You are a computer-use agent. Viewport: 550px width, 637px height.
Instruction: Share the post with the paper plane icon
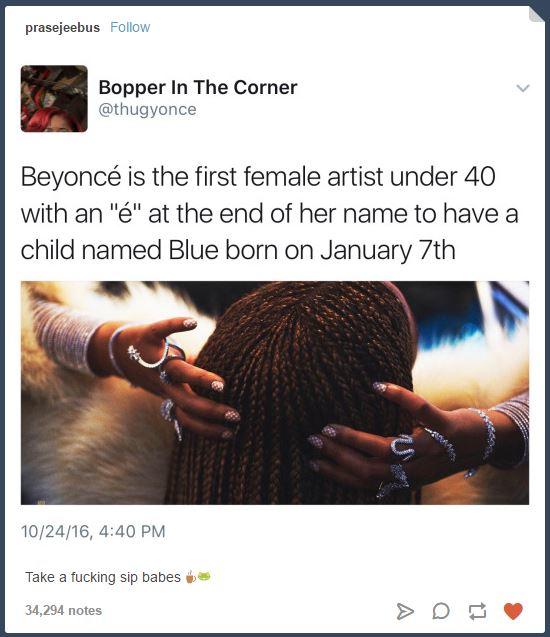(x=405, y=611)
